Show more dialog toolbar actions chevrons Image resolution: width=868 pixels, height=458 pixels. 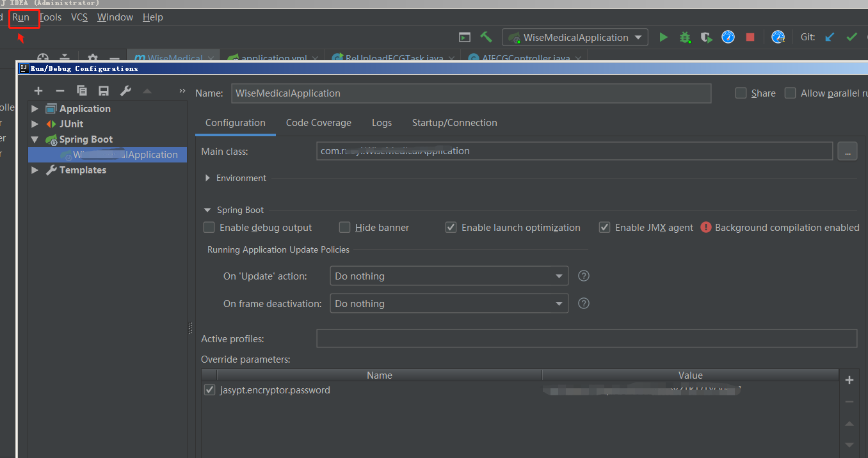[x=182, y=91]
